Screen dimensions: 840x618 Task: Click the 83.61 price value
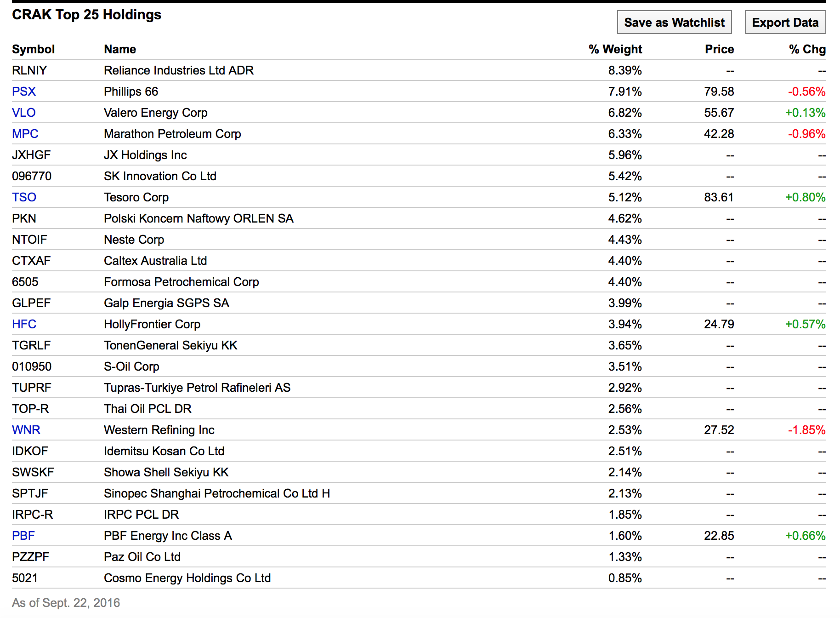(x=719, y=197)
